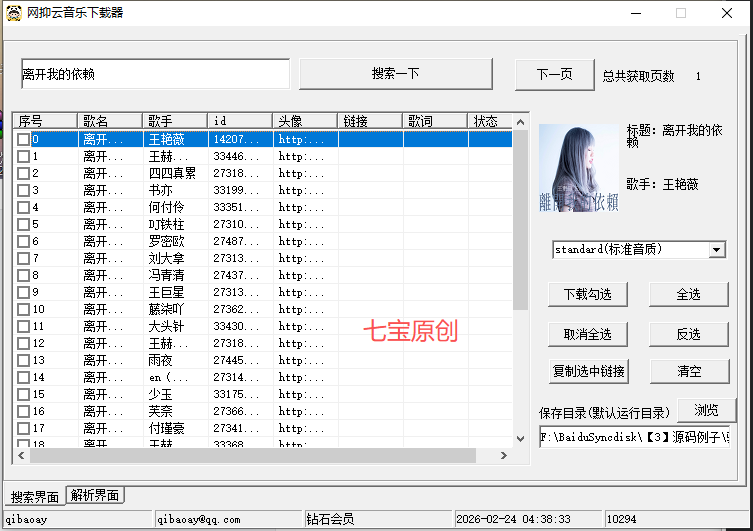Select singer 书亦 row
Screen dimensions: 753x531
point(160,191)
